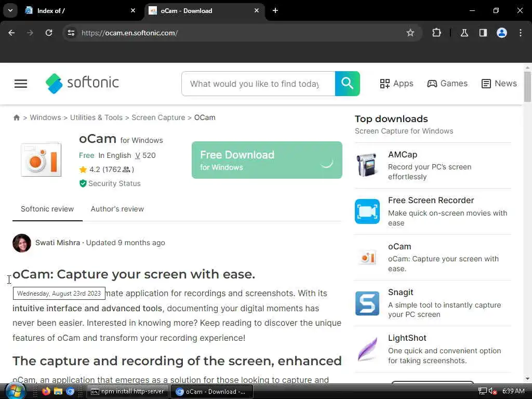532x399 pixels.
Task: Focus the Softonic search field
Action: [x=258, y=84]
